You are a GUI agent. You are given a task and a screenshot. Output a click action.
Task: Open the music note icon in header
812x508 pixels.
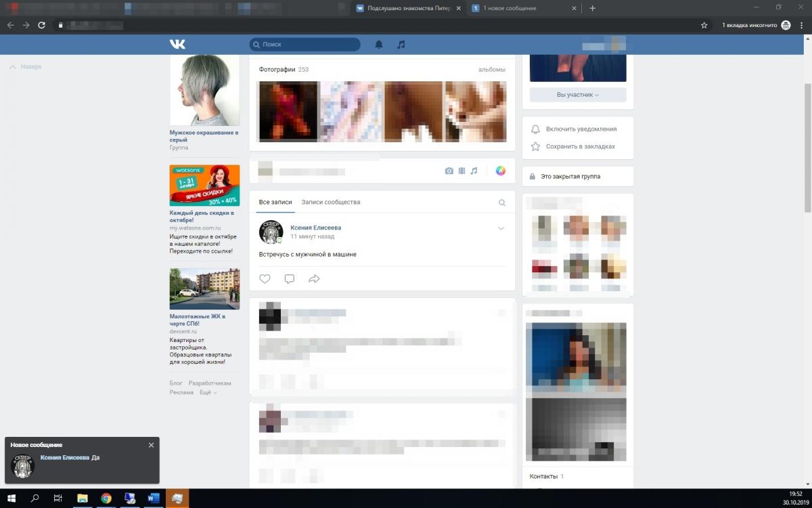coord(401,45)
